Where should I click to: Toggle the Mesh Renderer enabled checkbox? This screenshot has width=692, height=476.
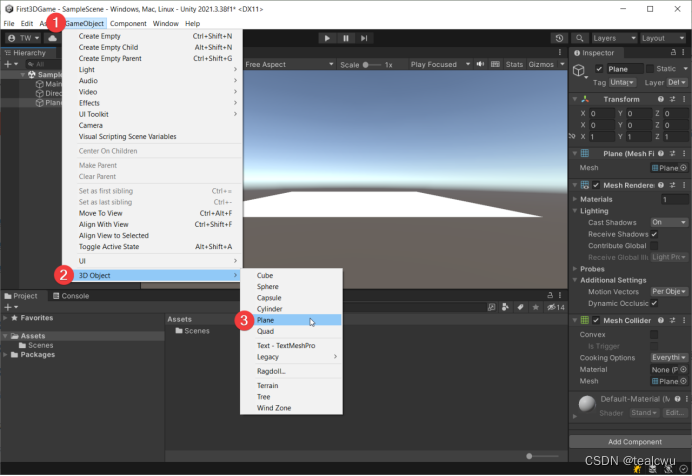596,185
